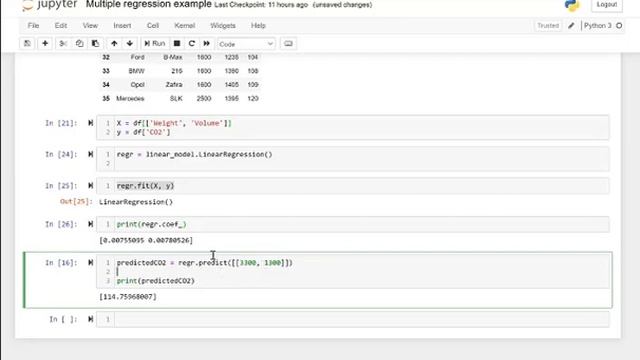Cut selected cells with the scissors icon

[x=63, y=44]
